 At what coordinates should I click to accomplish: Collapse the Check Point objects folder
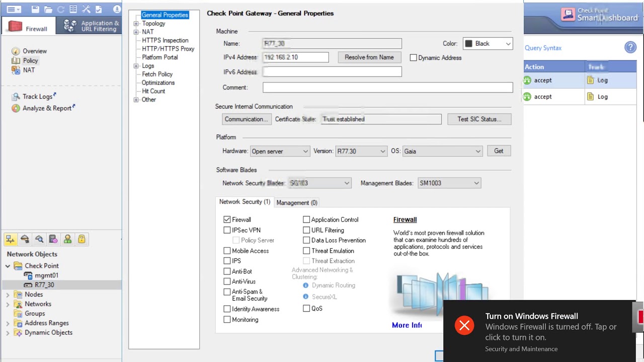tap(8, 266)
